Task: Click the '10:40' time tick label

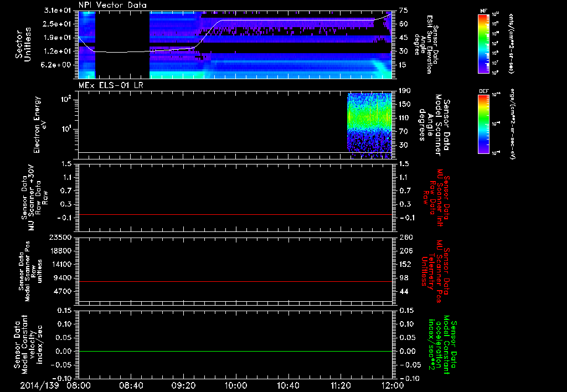Action: pos(288,385)
